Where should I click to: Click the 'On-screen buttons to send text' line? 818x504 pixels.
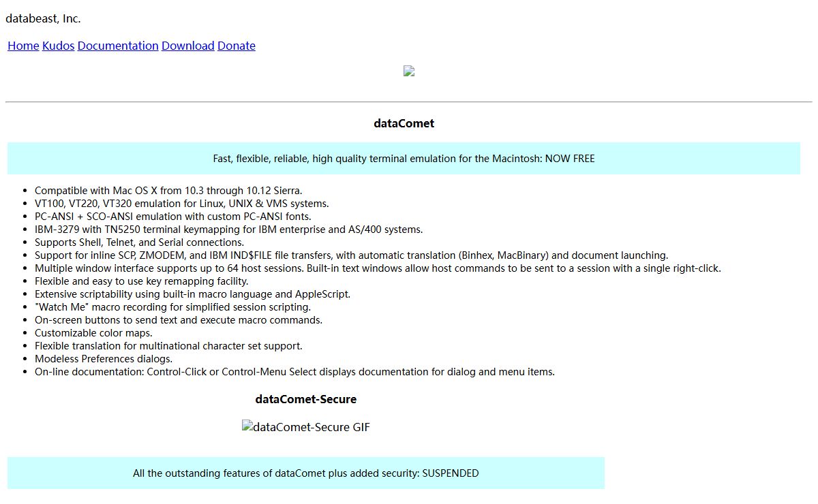[x=179, y=320]
